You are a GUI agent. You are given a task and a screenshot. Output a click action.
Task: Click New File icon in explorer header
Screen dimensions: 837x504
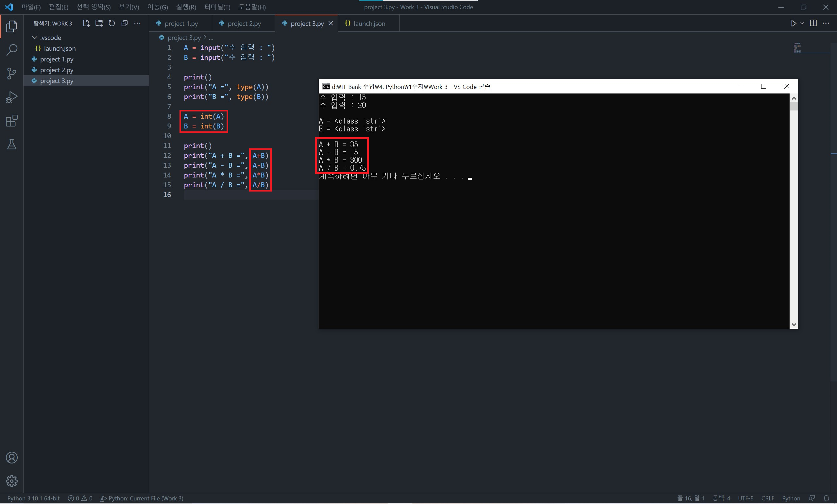point(86,24)
